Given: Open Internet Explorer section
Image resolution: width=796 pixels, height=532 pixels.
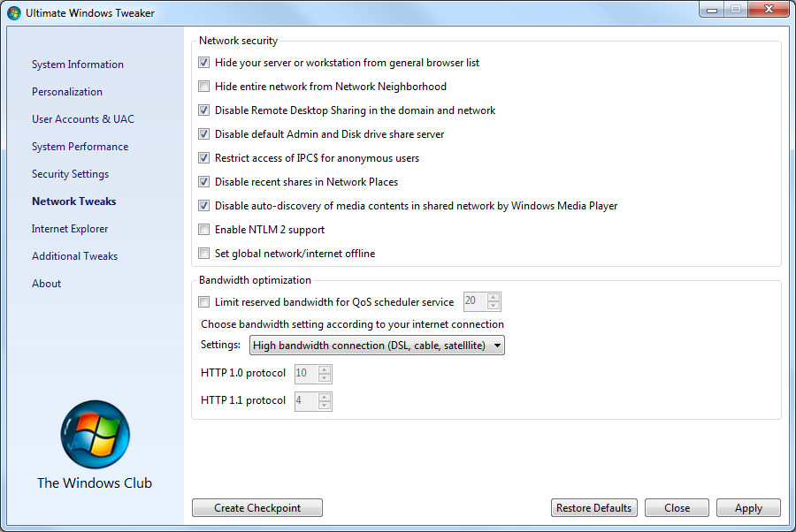Looking at the screenshot, I should pos(70,229).
